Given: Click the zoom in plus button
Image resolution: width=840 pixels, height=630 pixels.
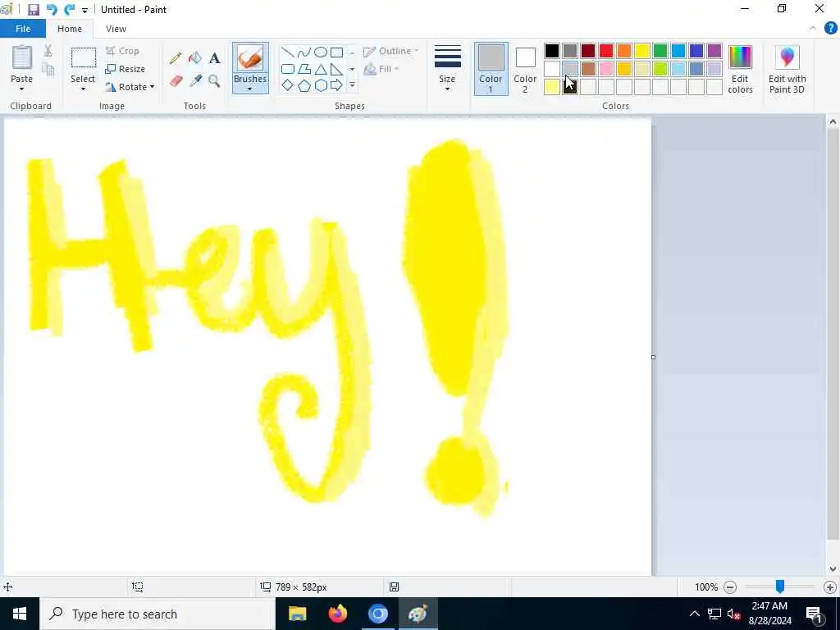Looking at the screenshot, I should pyautogui.click(x=830, y=587).
